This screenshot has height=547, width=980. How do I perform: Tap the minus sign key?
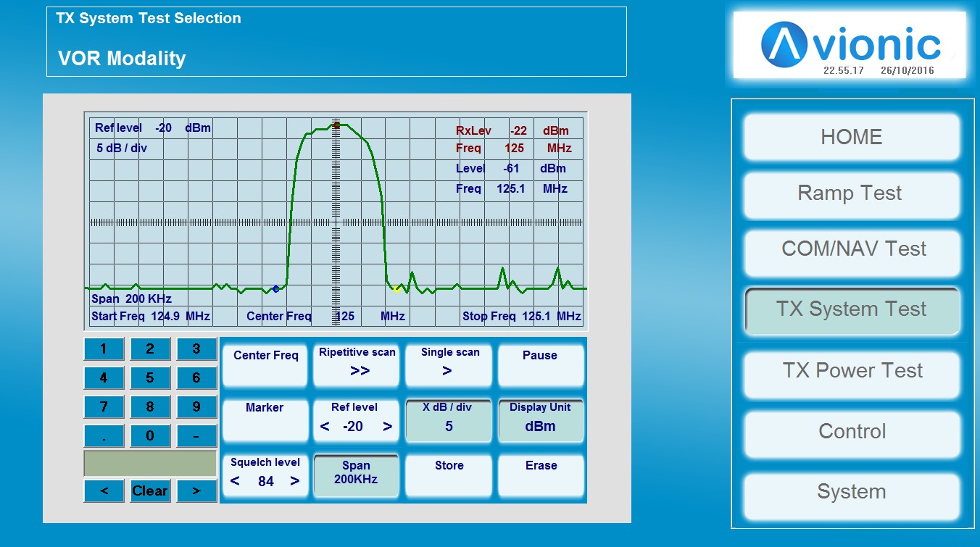click(x=196, y=436)
